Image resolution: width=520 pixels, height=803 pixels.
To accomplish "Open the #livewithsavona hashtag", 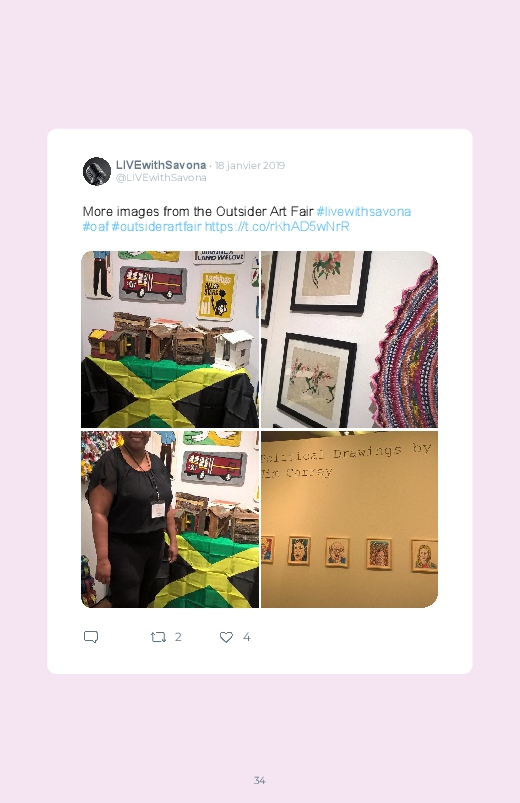I will click(x=364, y=212).
